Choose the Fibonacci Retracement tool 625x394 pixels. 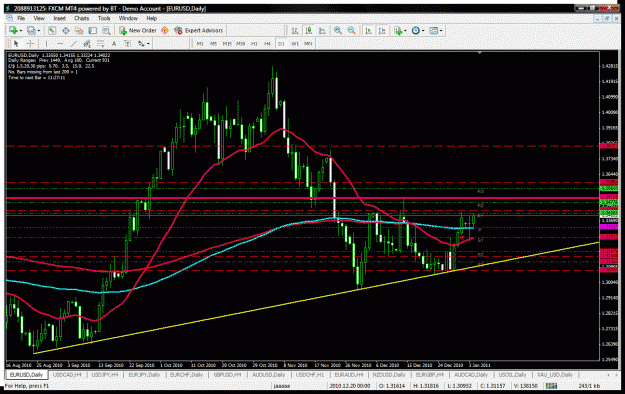[100, 43]
